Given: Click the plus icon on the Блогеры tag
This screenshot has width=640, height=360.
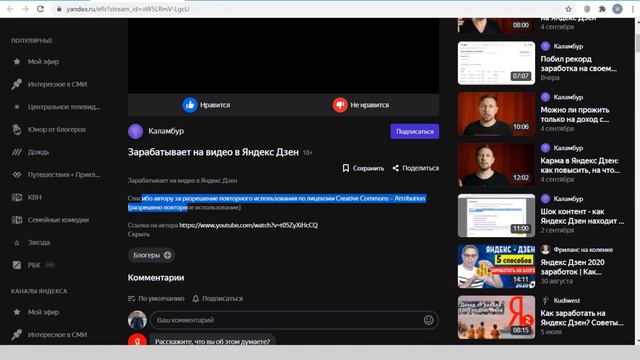Looking at the screenshot, I should coord(167,255).
